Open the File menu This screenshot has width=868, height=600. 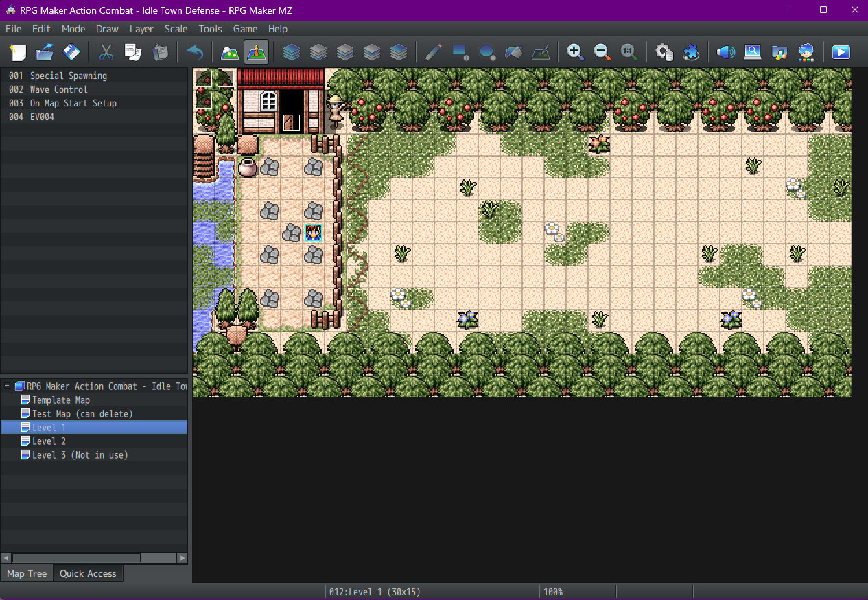pyautogui.click(x=14, y=29)
